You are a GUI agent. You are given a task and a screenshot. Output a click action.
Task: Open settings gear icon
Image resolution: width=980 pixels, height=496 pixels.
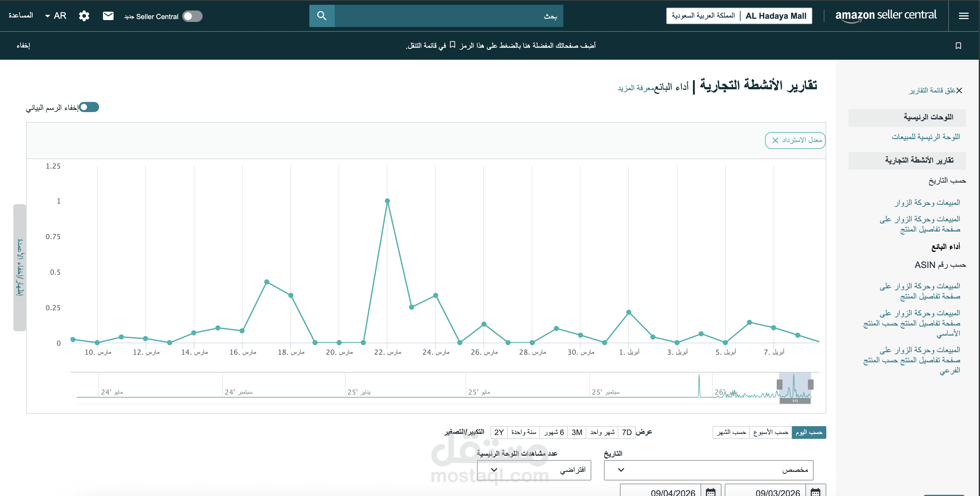84,16
